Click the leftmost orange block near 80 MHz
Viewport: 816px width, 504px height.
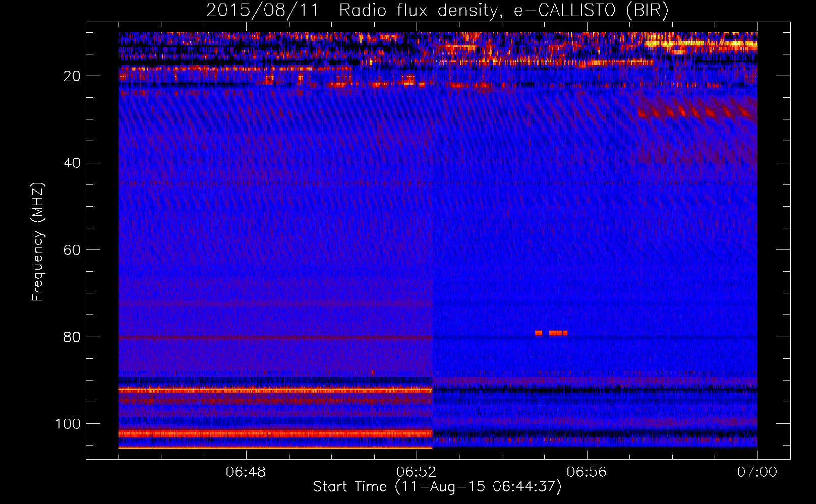click(x=539, y=333)
